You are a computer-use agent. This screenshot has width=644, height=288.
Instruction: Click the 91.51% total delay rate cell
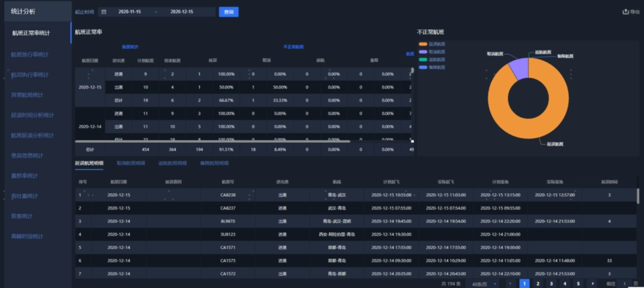tap(226, 150)
